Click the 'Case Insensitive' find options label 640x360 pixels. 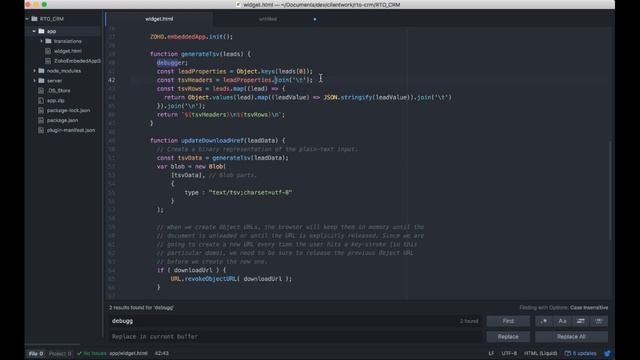pos(589,308)
